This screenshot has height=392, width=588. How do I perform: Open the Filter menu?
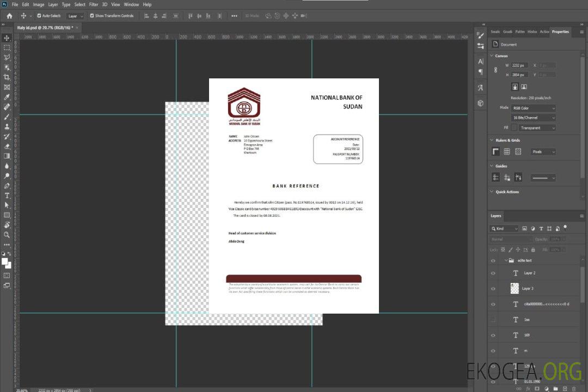point(94,4)
